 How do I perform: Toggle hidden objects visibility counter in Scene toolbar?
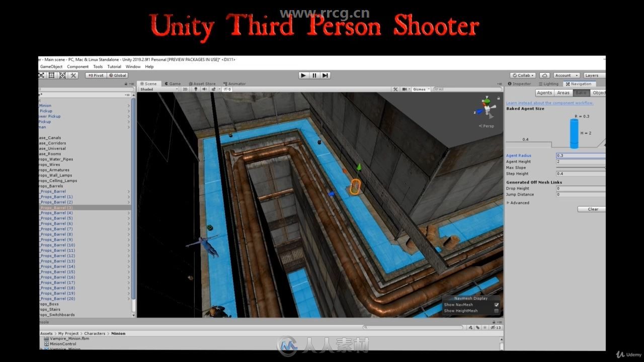(227, 89)
